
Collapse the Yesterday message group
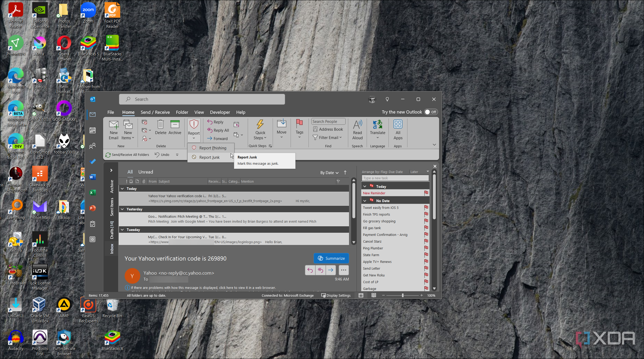pyautogui.click(x=122, y=209)
